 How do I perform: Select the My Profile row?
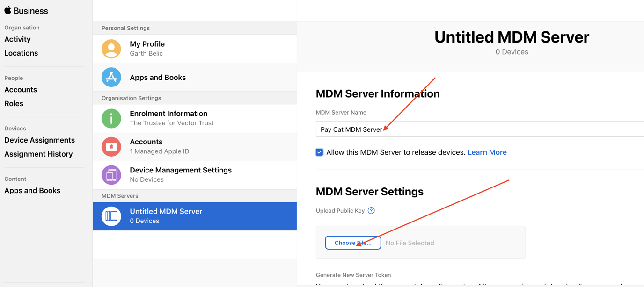coord(195,49)
